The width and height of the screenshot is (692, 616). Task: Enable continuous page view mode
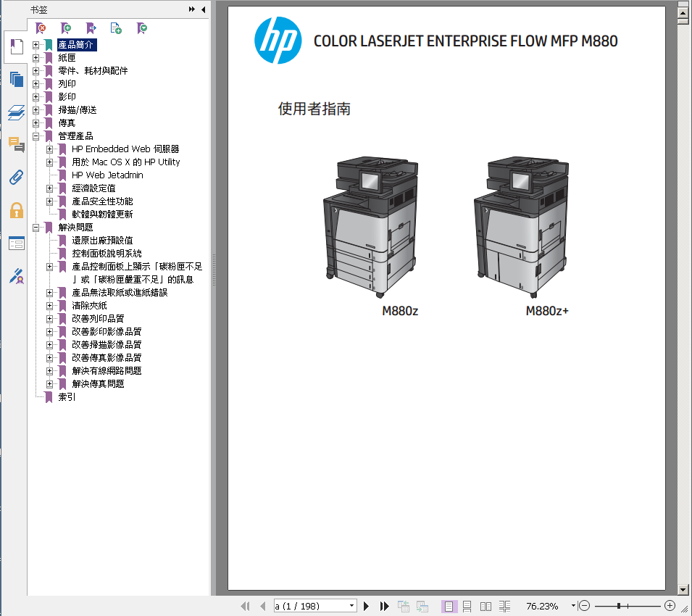point(467,607)
